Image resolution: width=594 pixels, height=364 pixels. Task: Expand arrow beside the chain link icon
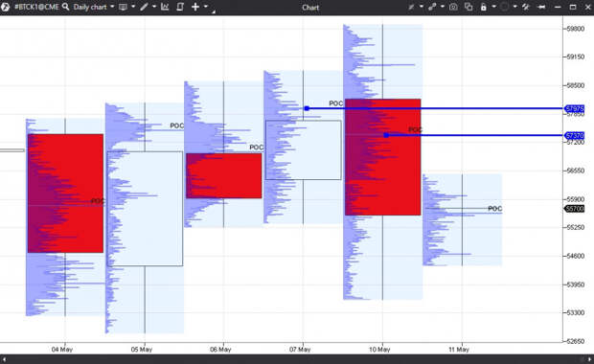pyautogui.click(x=443, y=7)
